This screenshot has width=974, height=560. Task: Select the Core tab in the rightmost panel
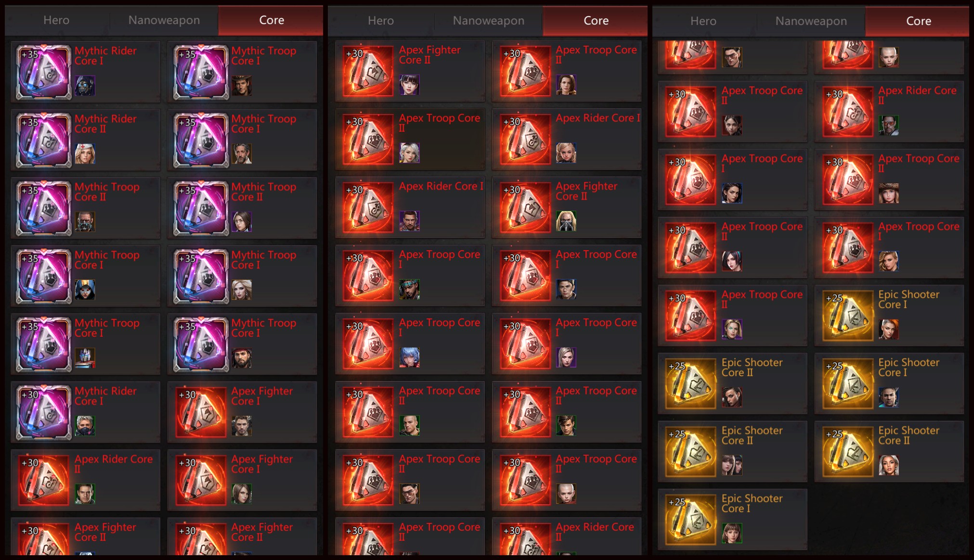pyautogui.click(x=919, y=21)
